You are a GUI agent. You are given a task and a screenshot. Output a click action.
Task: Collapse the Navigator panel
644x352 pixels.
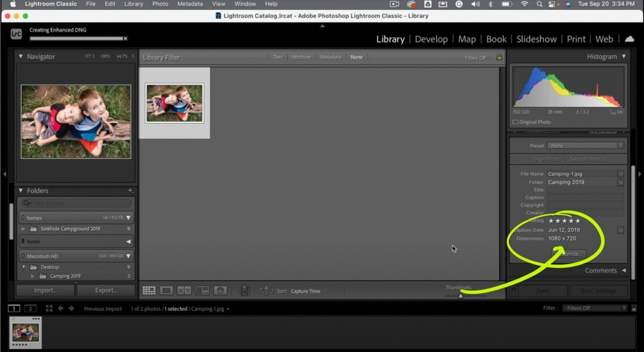click(x=20, y=56)
